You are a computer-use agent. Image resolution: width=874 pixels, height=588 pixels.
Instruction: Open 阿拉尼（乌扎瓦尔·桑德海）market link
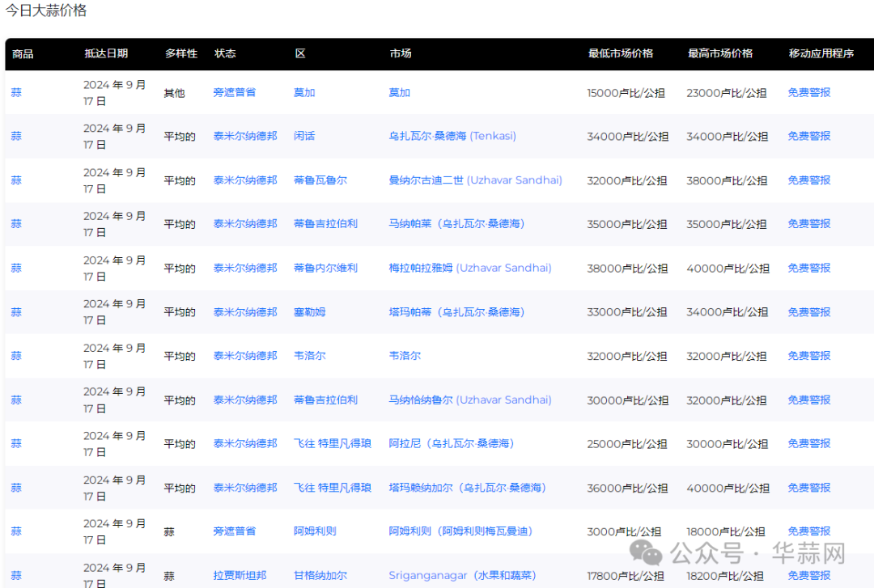pos(452,443)
